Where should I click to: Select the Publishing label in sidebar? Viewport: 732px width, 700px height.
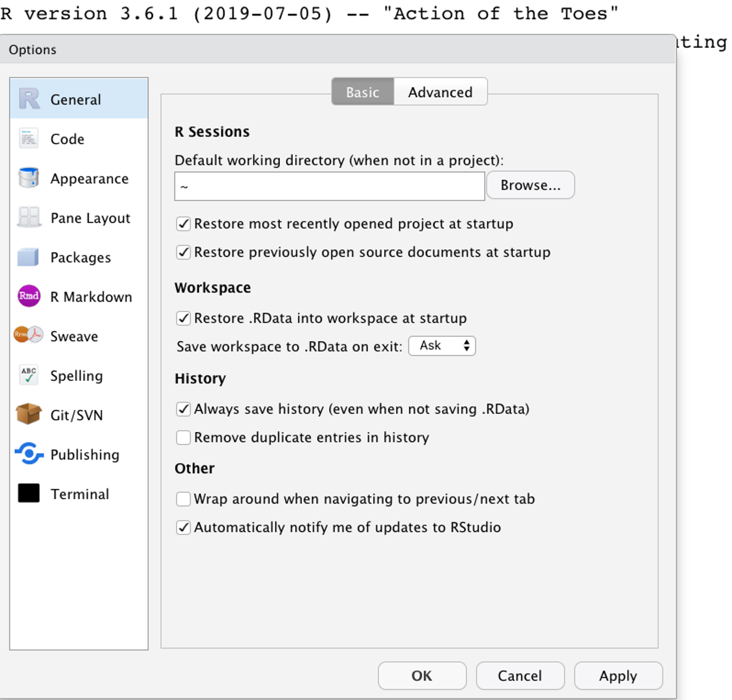85,454
